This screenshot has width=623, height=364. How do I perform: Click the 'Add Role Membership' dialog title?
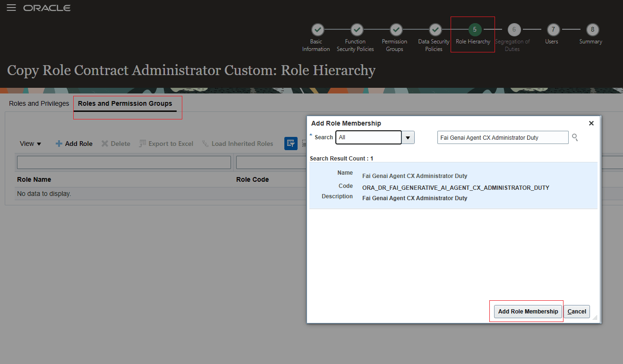(x=346, y=123)
